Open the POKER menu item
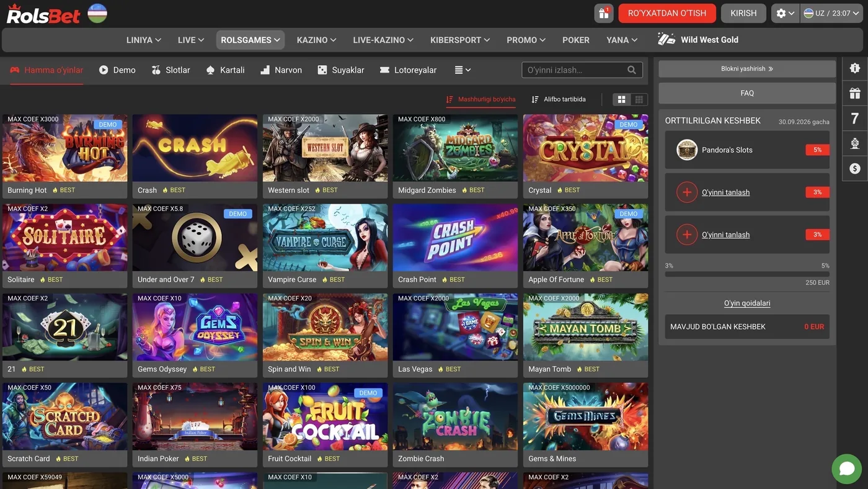 (576, 40)
